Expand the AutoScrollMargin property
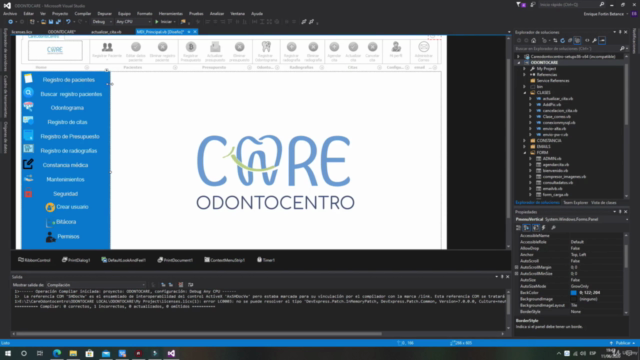The width and height of the screenshot is (640, 360). (517, 267)
